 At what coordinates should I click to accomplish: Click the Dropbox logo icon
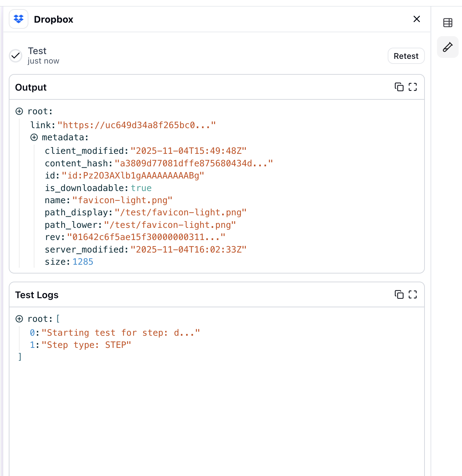19,19
